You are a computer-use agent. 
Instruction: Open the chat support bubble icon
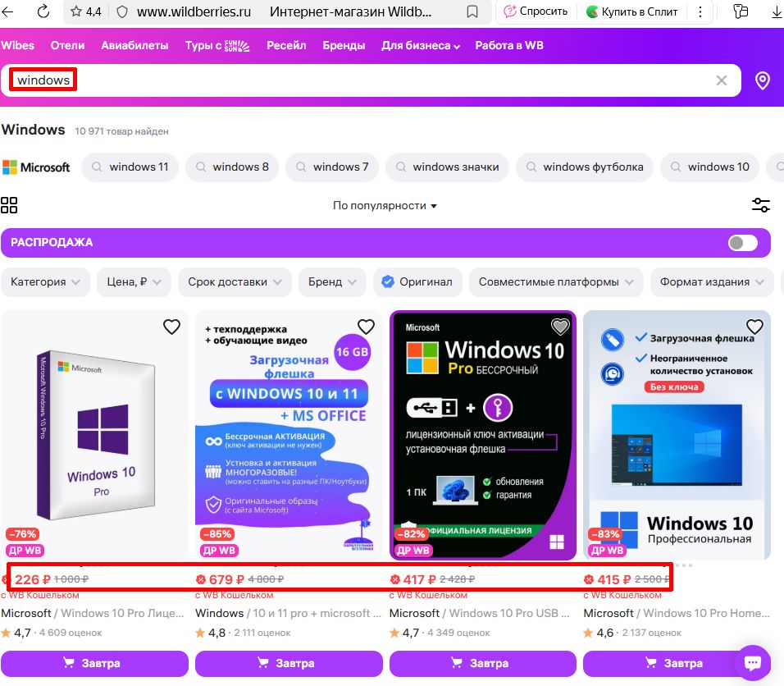click(751, 661)
